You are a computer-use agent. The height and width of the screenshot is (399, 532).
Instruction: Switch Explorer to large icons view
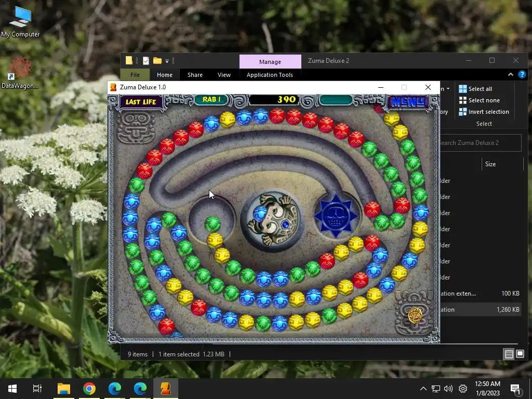coord(520,354)
